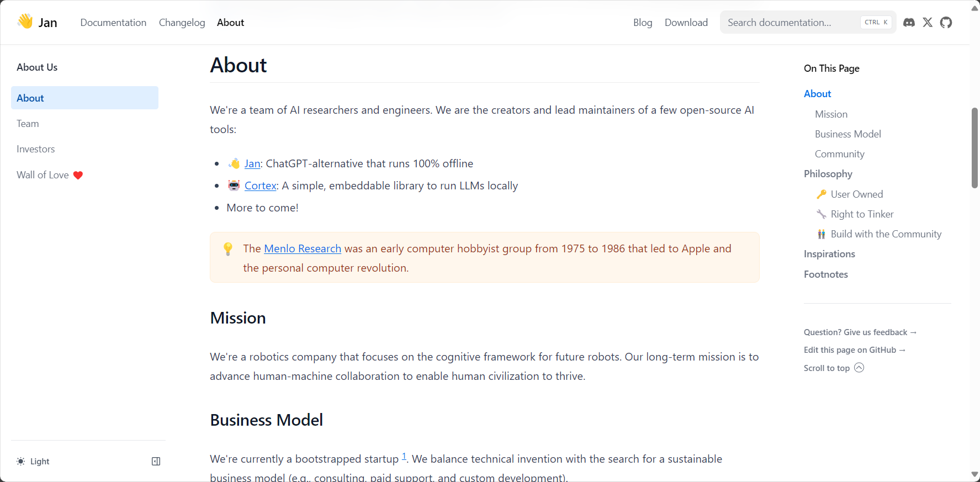Jump to Inspirations in page outline
The height and width of the screenshot is (482, 980).
coord(829,254)
